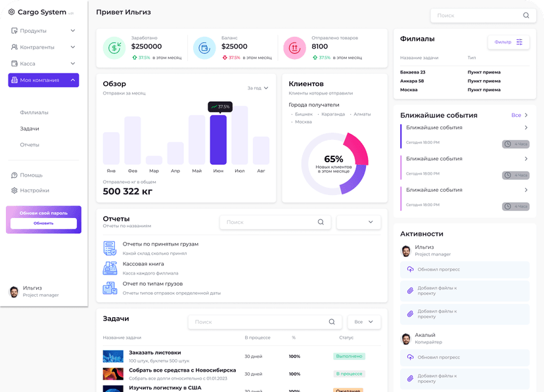Open the За год period dropdown
The height and width of the screenshot is (392, 544).
(258, 88)
